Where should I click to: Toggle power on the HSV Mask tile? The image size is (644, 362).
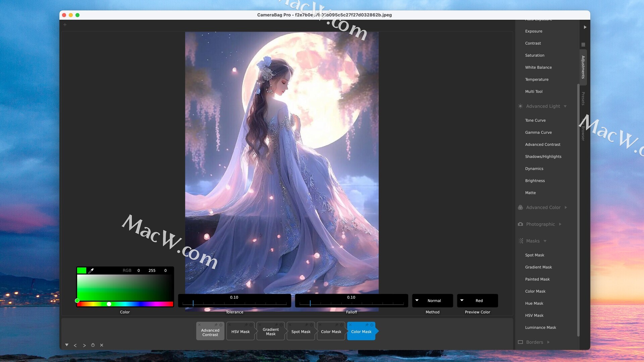[251, 325]
